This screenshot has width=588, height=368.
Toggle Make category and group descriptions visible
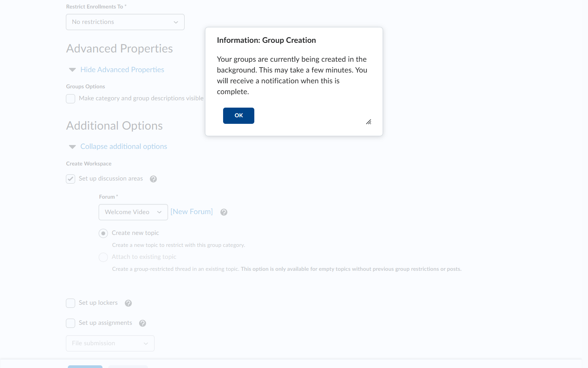(x=71, y=99)
